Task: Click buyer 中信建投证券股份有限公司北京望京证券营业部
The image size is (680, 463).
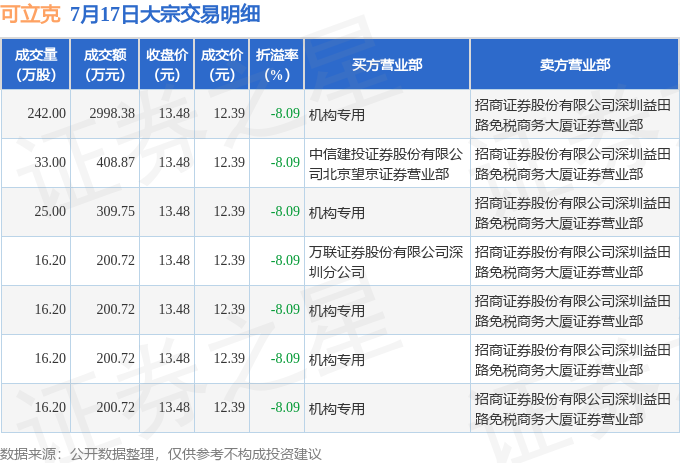Action: tap(386, 164)
